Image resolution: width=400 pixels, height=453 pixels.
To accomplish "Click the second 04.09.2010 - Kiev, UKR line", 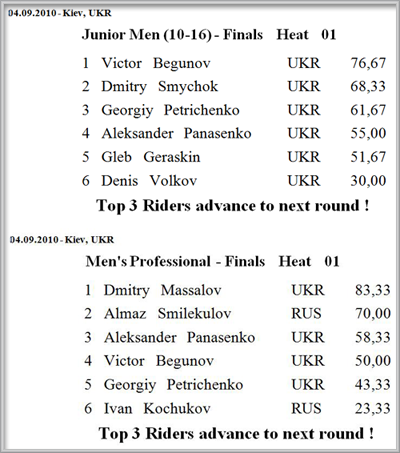I will pos(62,240).
